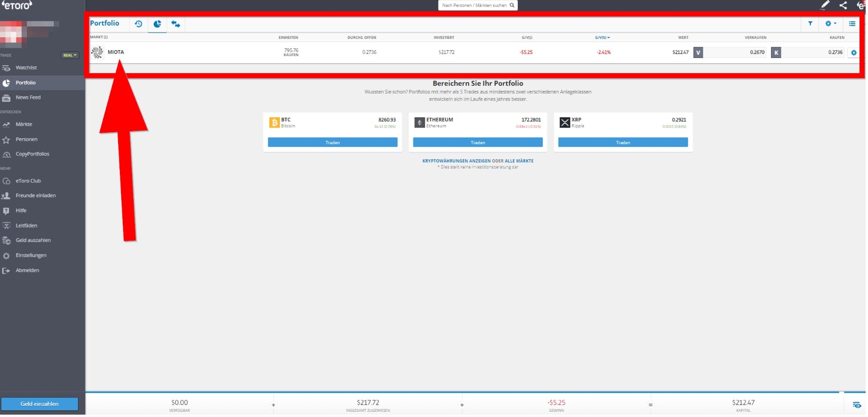868x417 pixels.
Task: Go to CopyPortfolios in the sidebar
Action: pyautogui.click(x=32, y=154)
